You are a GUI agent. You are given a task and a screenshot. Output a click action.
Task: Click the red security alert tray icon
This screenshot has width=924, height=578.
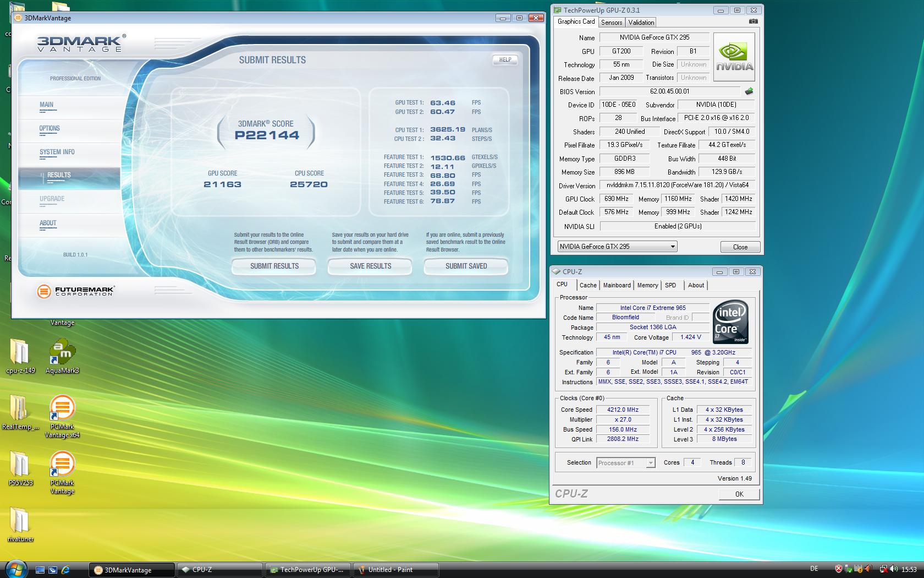[x=838, y=569]
